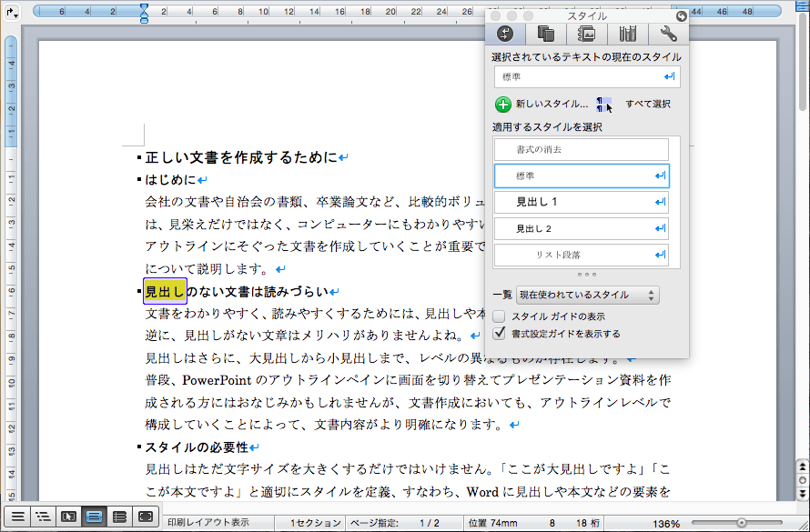Open the Styles tab in toolbox
Viewport: 810px width, 532px height.
pyautogui.click(x=505, y=34)
